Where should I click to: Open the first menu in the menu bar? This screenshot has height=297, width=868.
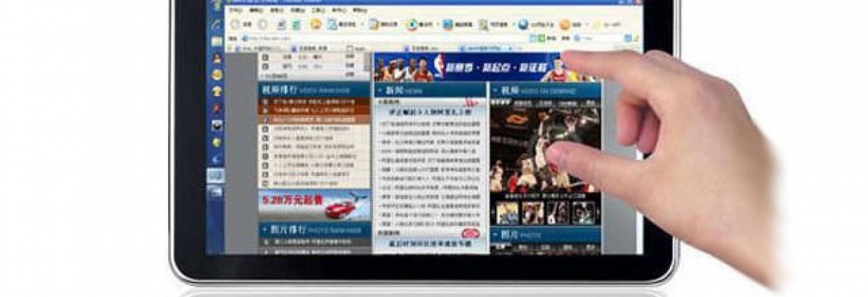pos(236,10)
